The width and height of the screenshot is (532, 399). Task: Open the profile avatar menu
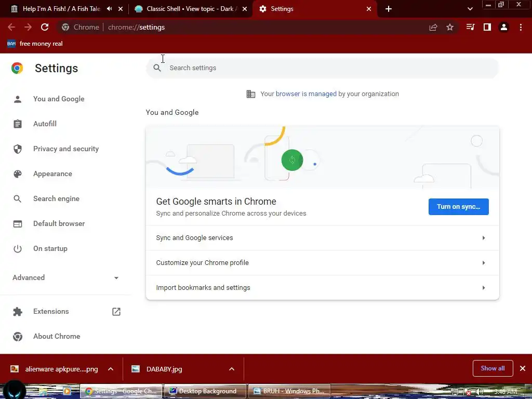tap(504, 27)
